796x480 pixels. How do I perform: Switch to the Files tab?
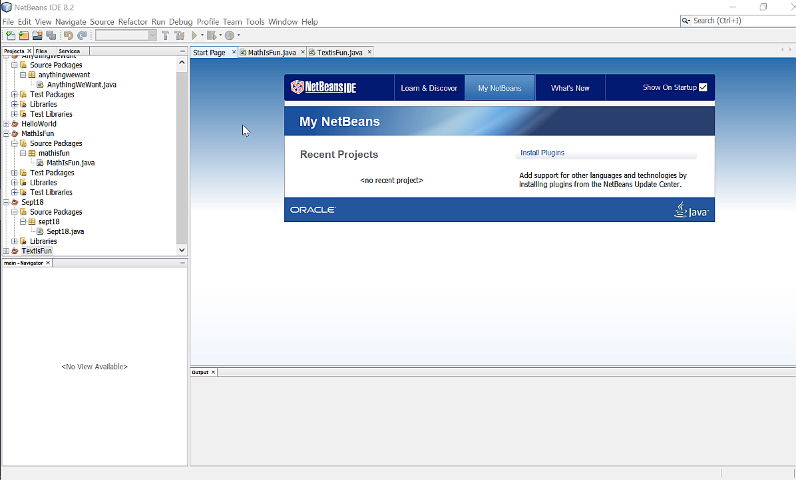42,51
